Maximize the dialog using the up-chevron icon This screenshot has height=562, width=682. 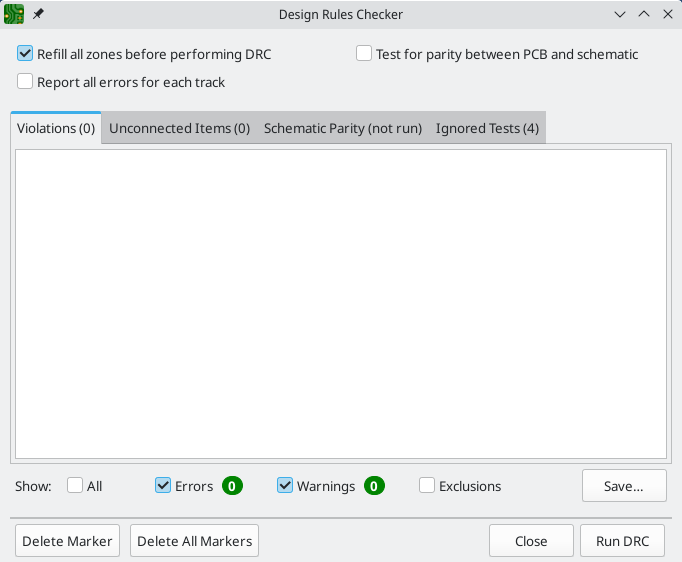[x=644, y=14]
